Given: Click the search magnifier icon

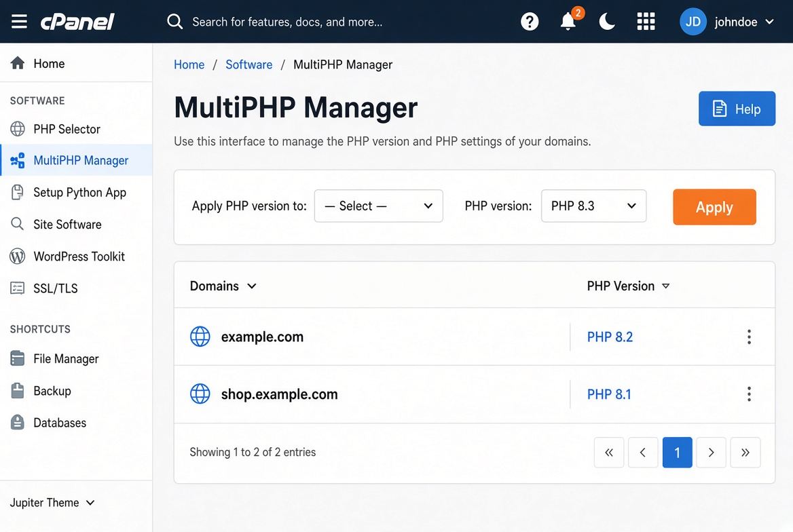Looking at the screenshot, I should [175, 22].
